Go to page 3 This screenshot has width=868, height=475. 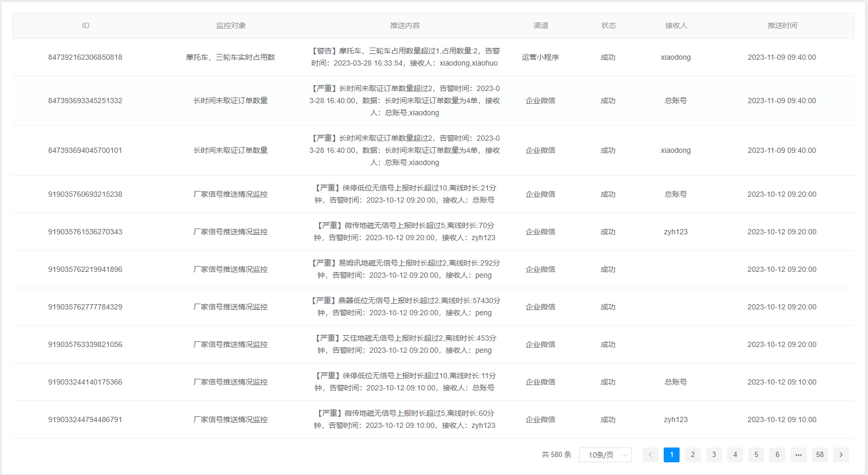pyautogui.click(x=713, y=455)
